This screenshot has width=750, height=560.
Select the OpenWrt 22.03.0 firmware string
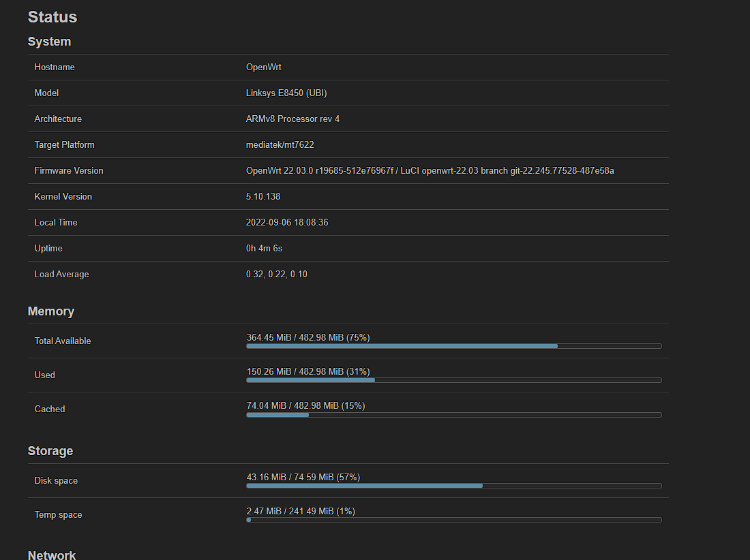[430, 170]
